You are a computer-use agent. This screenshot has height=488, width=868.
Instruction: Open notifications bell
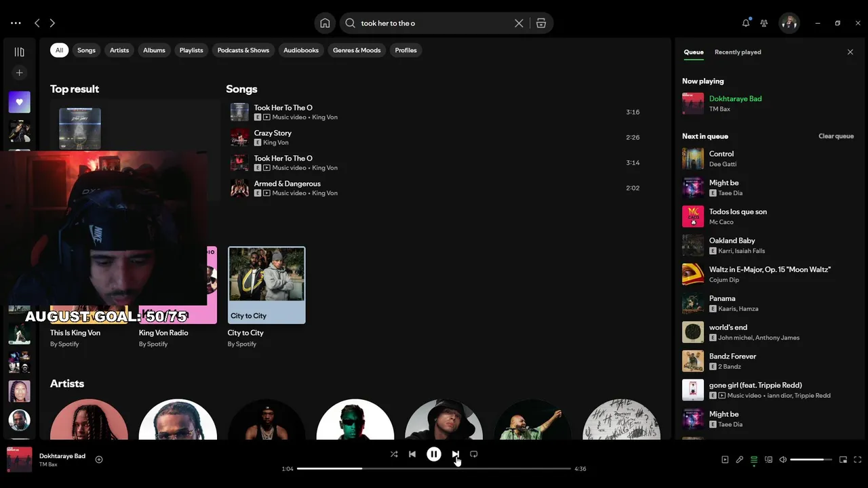pyautogui.click(x=746, y=23)
